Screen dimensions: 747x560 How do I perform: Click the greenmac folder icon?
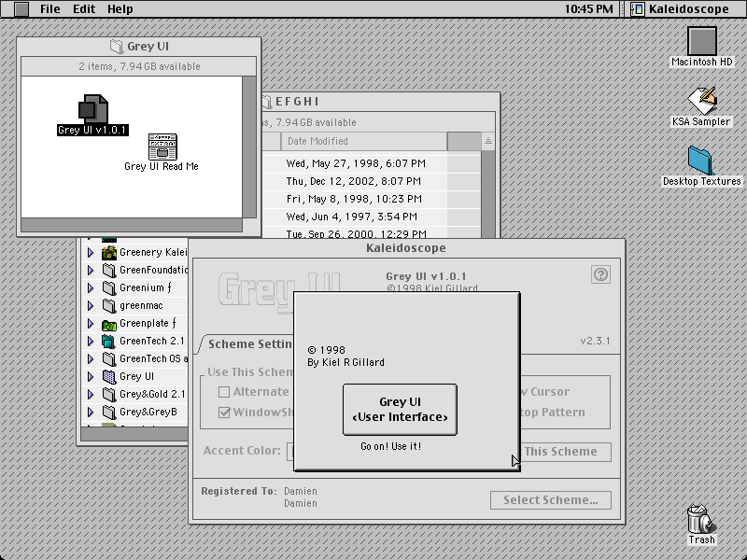(x=109, y=306)
